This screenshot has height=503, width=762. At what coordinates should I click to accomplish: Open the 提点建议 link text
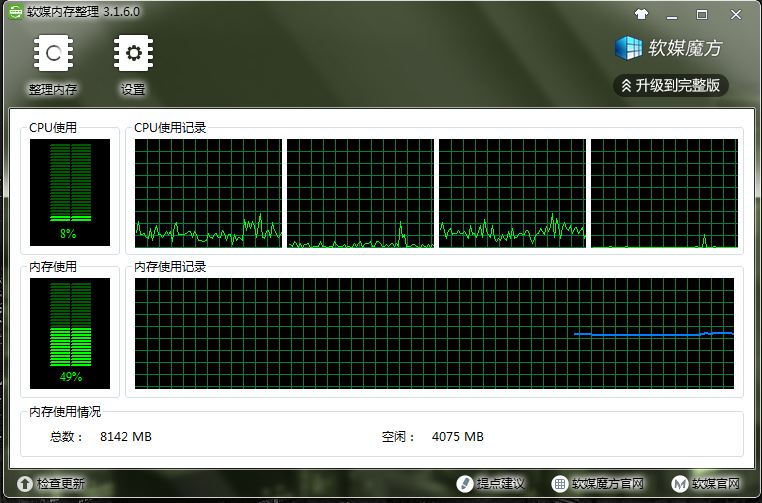point(501,484)
